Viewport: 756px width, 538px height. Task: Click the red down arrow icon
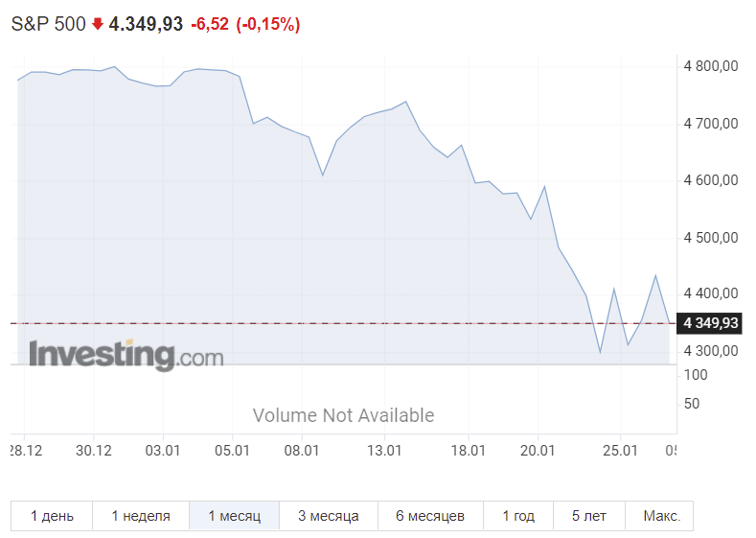click(98, 24)
